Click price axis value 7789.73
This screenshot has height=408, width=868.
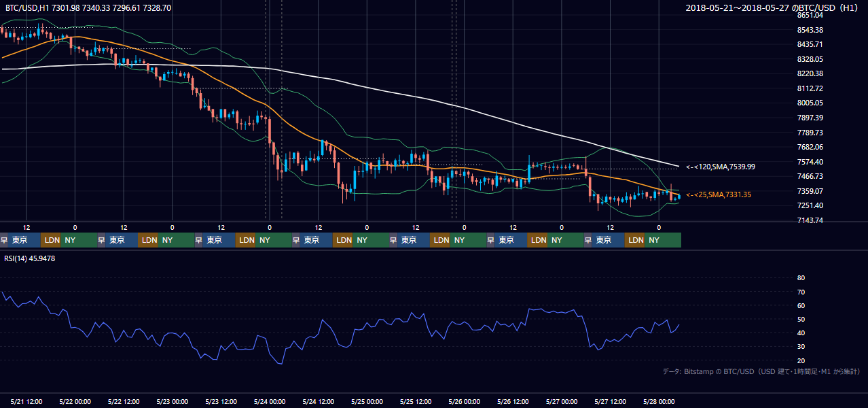[x=810, y=133]
